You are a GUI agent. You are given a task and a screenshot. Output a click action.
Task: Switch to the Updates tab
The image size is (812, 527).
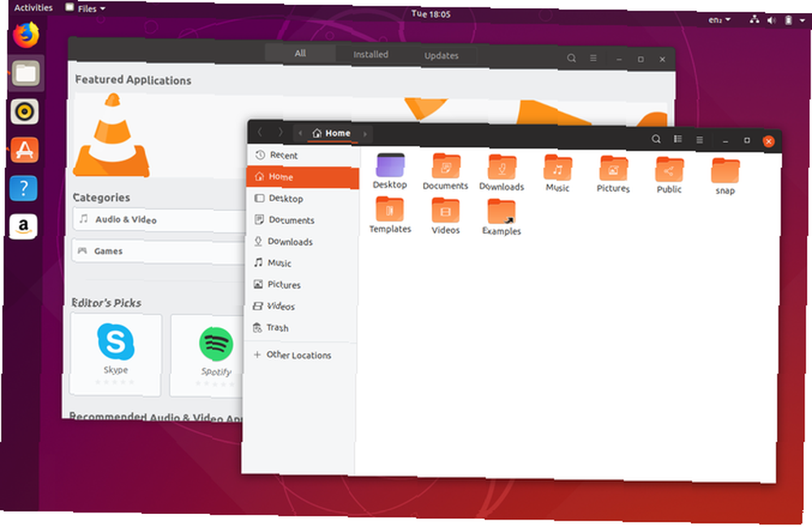coord(441,55)
